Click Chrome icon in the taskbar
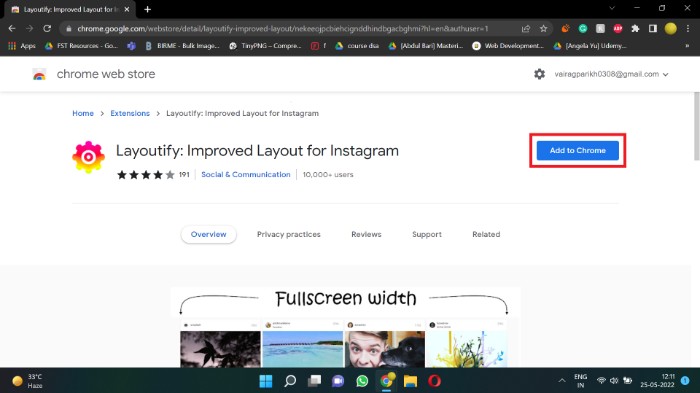The height and width of the screenshot is (393, 700). tap(387, 381)
